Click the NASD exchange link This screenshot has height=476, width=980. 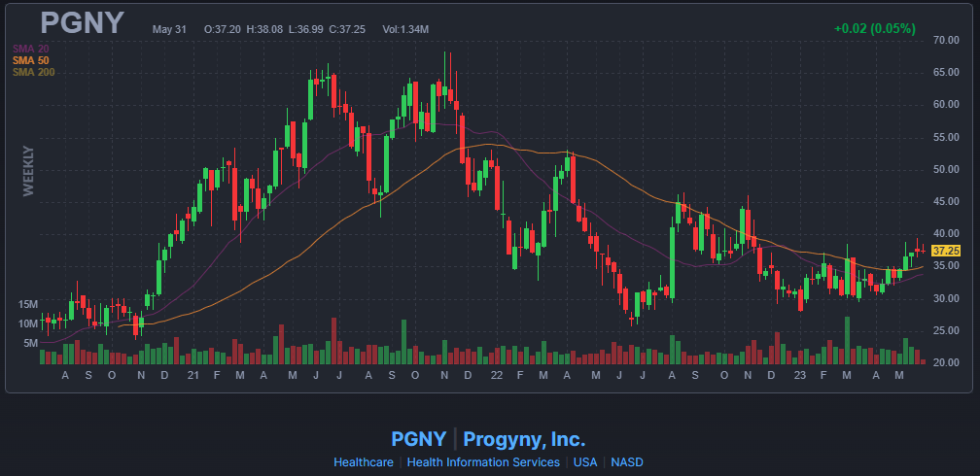tap(627, 462)
